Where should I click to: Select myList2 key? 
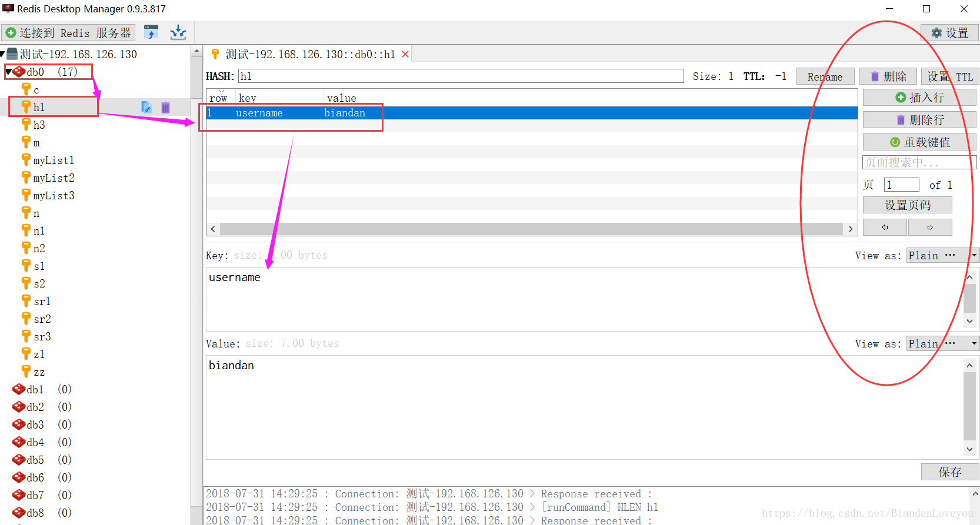[54, 178]
